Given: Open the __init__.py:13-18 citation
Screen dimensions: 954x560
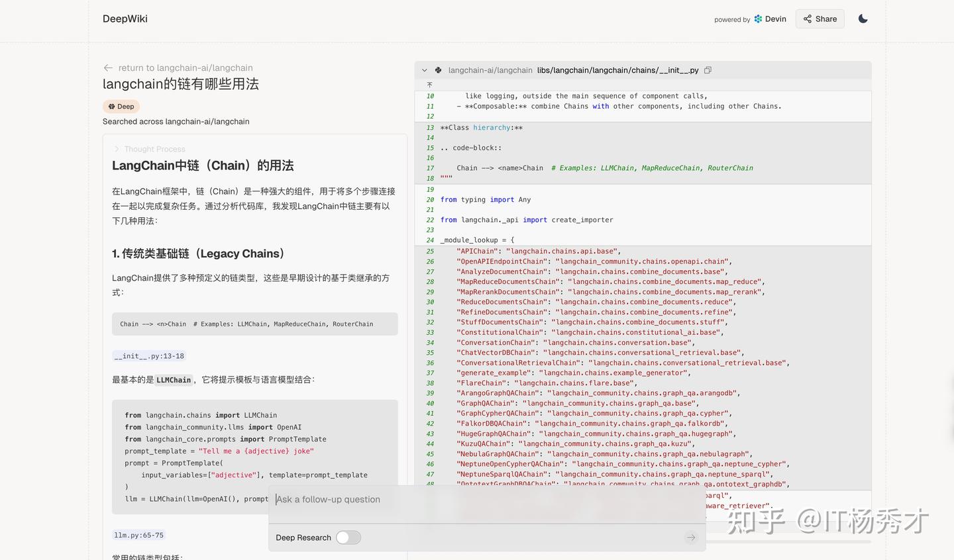Looking at the screenshot, I should [148, 355].
